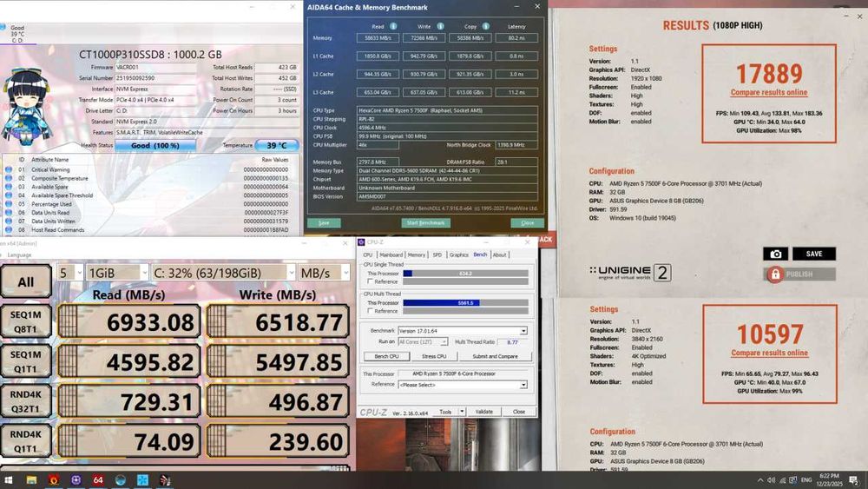This screenshot has height=489, width=868.
Task: Click Submit and Compare in CPU-Z
Action: click(495, 356)
